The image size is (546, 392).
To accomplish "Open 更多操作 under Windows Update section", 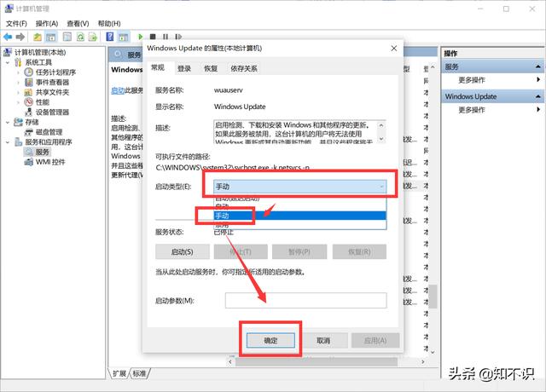I will pos(472,110).
